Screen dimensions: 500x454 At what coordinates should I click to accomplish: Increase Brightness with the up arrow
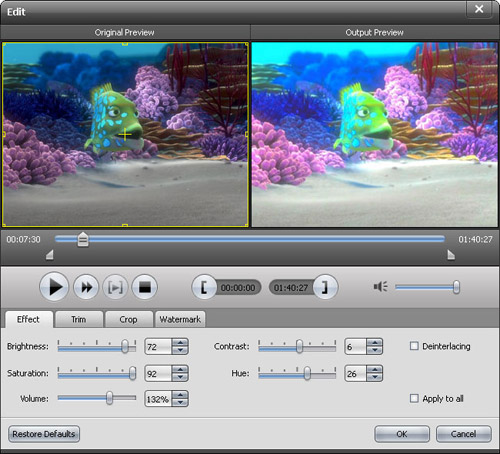(180, 342)
